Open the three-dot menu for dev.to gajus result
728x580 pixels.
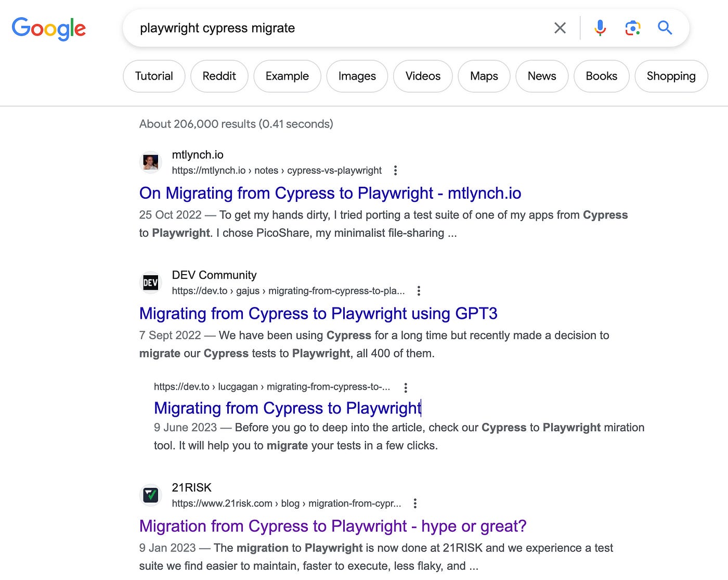pyautogui.click(x=419, y=291)
